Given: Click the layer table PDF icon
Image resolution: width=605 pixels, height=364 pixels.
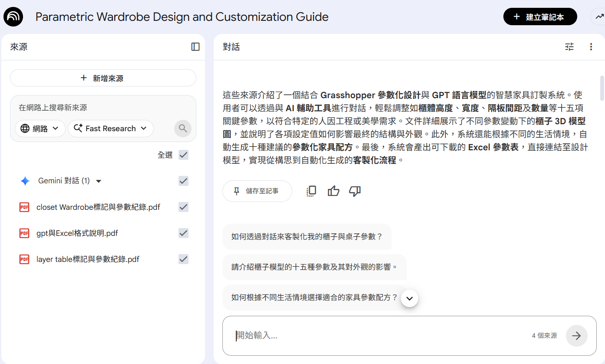Looking at the screenshot, I should coord(24,259).
